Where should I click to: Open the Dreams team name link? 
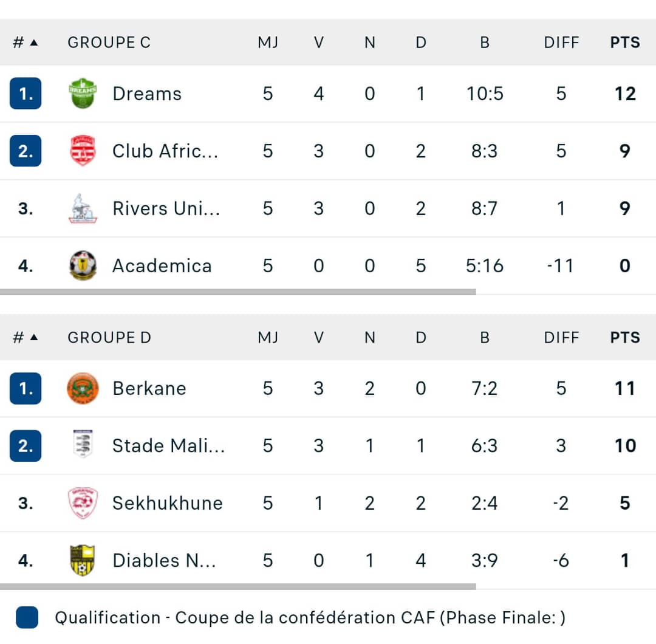(x=147, y=94)
